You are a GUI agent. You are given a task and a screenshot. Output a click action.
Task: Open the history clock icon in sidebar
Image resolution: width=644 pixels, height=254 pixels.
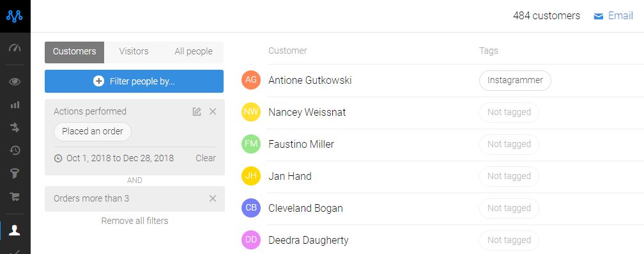pos(15,151)
